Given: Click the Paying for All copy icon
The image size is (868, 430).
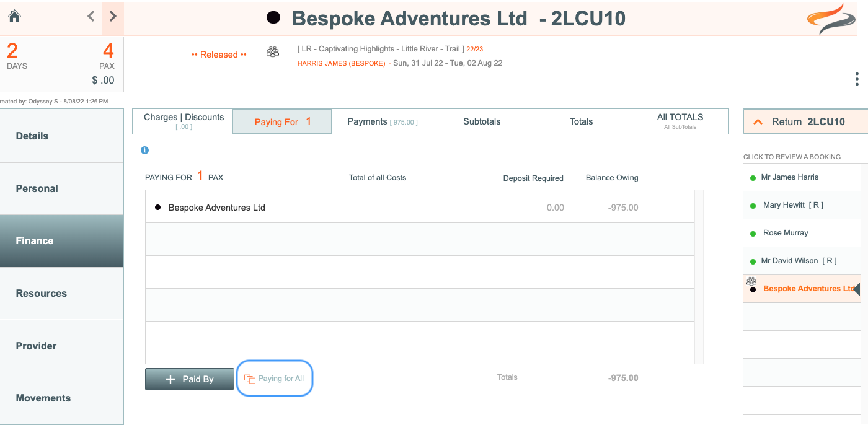Looking at the screenshot, I should (250, 379).
